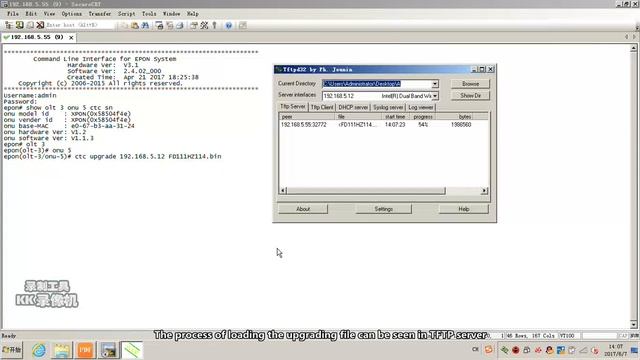
Task: Click the Browse button in Tftpd32
Action: click(x=470, y=84)
